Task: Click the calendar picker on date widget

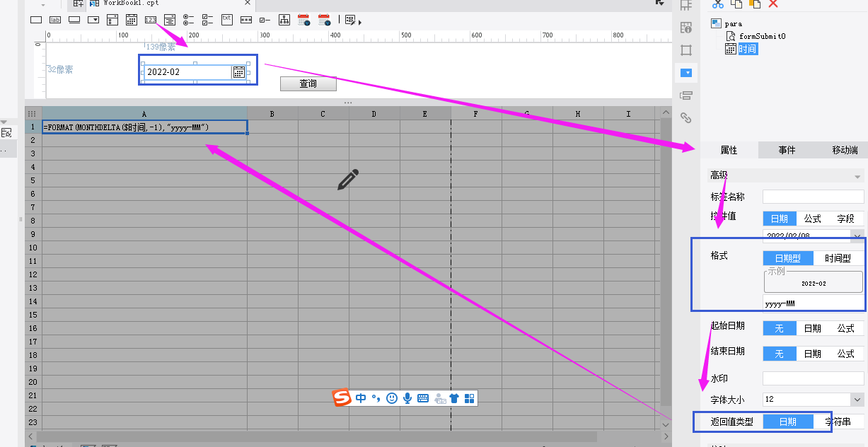Action: [x=239, y=72]
